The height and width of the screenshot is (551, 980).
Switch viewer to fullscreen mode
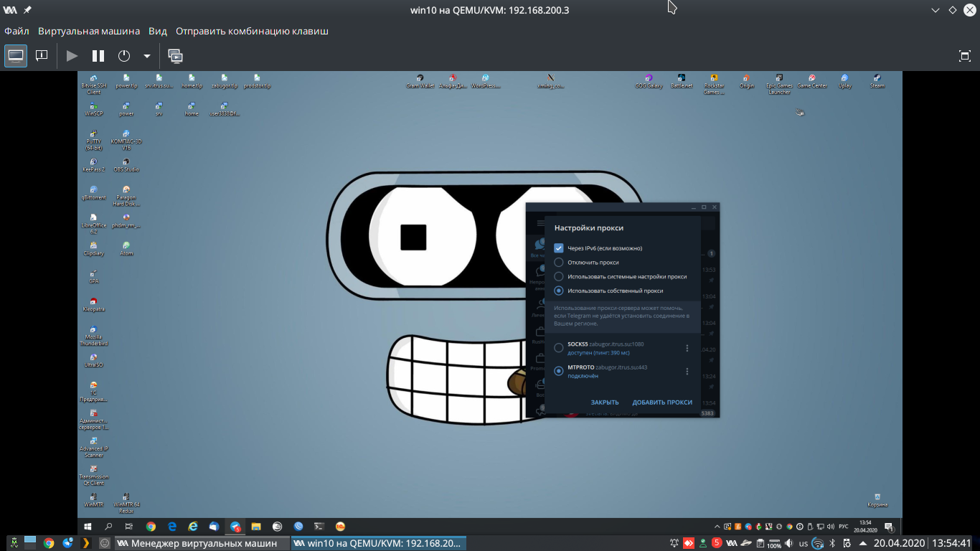(965, 55)
